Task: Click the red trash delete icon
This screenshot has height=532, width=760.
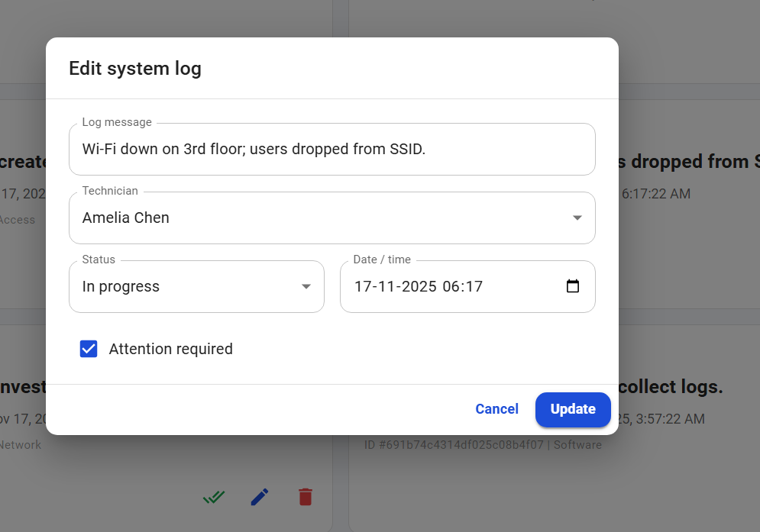Action: [306, 498]
